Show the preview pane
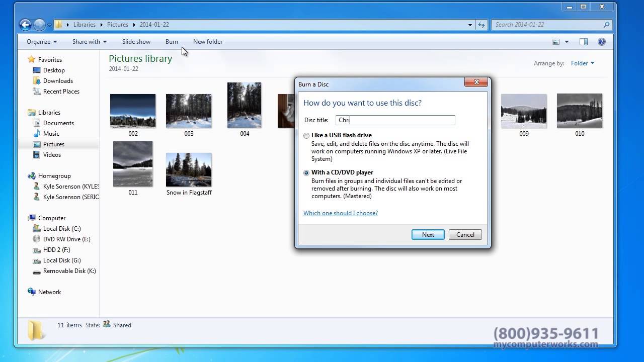The height and width of the screenshot is (362, 644). click(584, 42)
